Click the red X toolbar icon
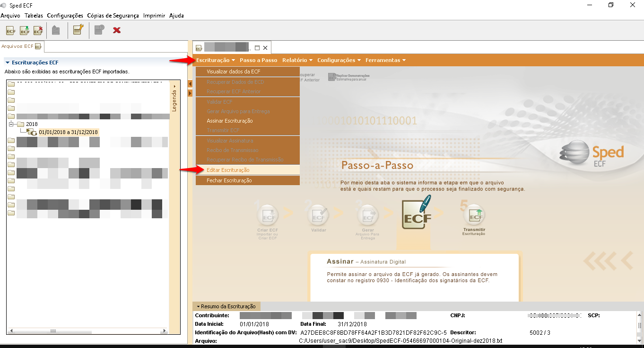Viewport: 644px width, 348px height. pyautogui.click(x=117, y=30)
